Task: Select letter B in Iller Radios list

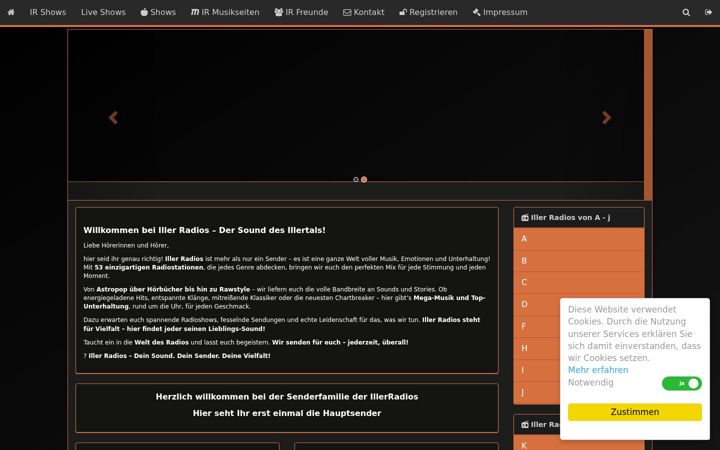Action: click(x=579, y=261)
